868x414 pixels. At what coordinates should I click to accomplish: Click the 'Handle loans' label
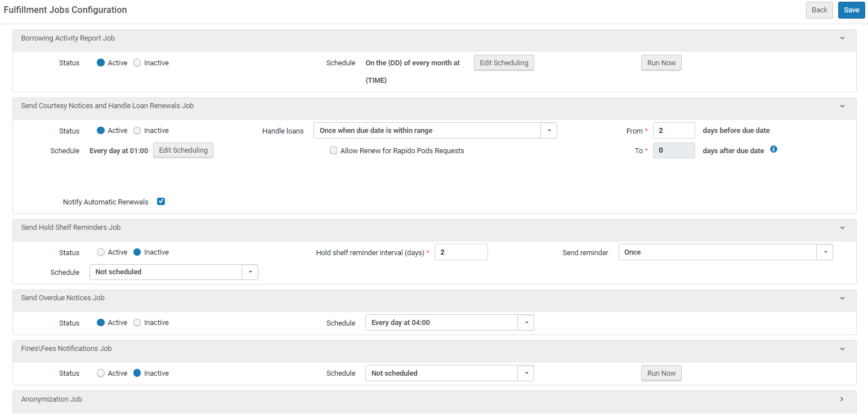click(283, 131)
